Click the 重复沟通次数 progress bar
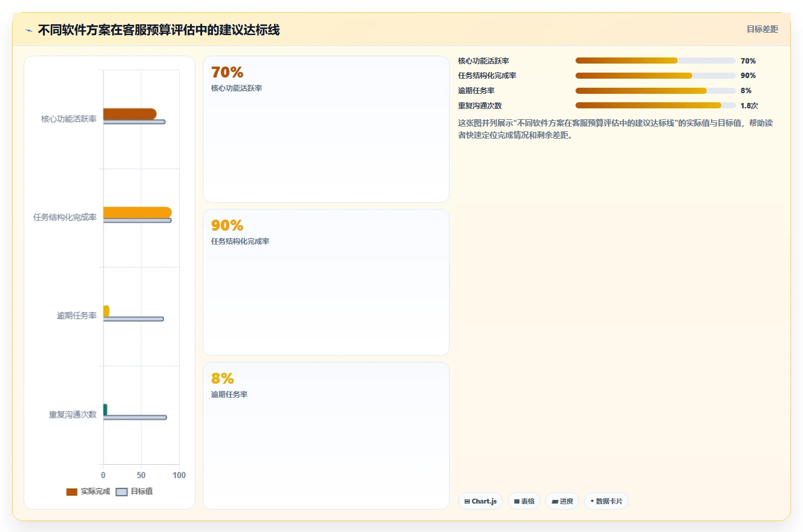 (x=655, y=105)
